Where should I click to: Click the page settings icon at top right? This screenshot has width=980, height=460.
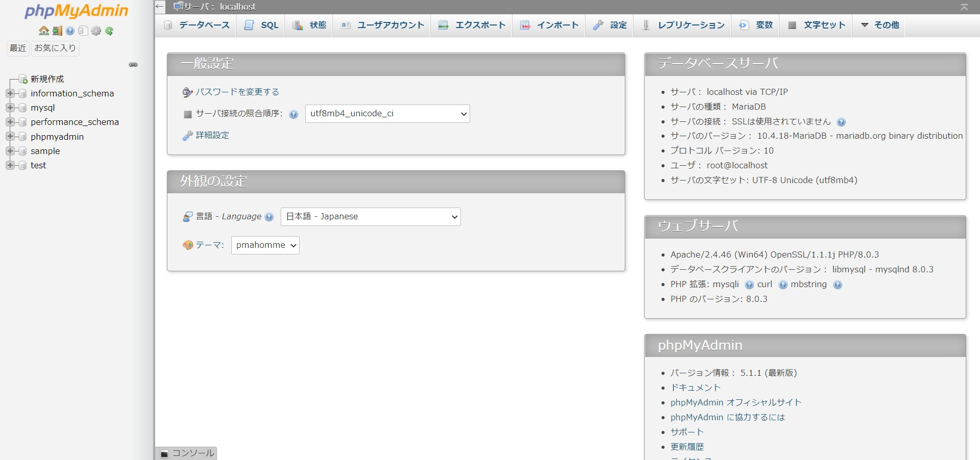tap(964, 7)
